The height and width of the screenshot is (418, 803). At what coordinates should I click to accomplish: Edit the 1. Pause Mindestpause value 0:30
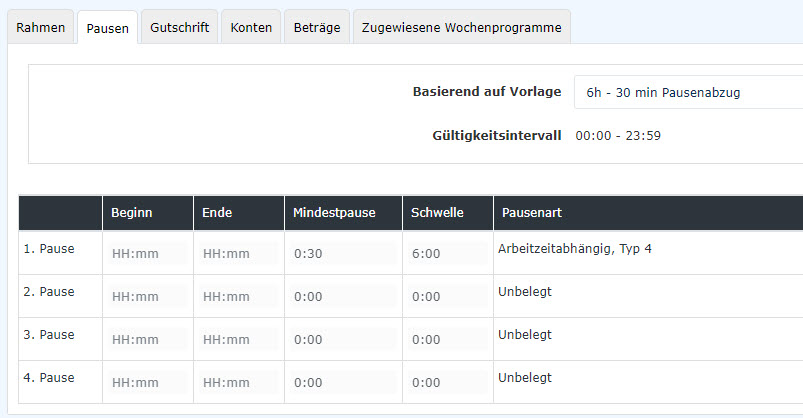(x=342, y=254)
